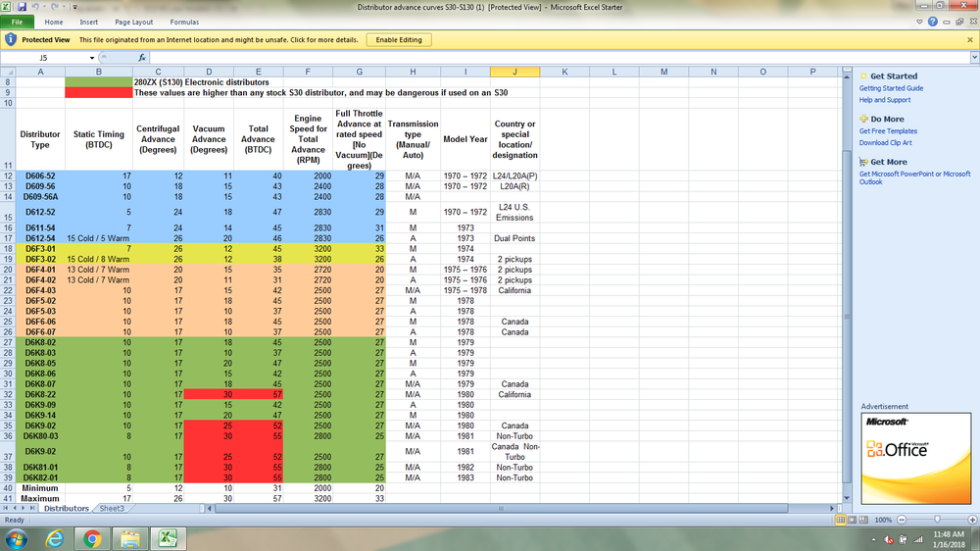The image size is (980, 551).
Task: Click the Protected View shield icon
Action: click(x=11, y=39)
